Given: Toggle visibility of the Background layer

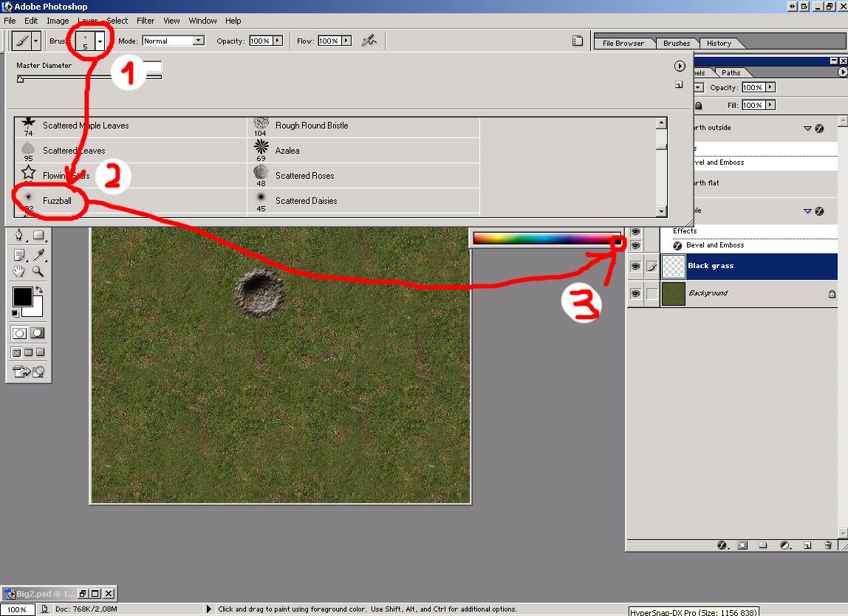Looking at the screenshot, I should [635, 293].
